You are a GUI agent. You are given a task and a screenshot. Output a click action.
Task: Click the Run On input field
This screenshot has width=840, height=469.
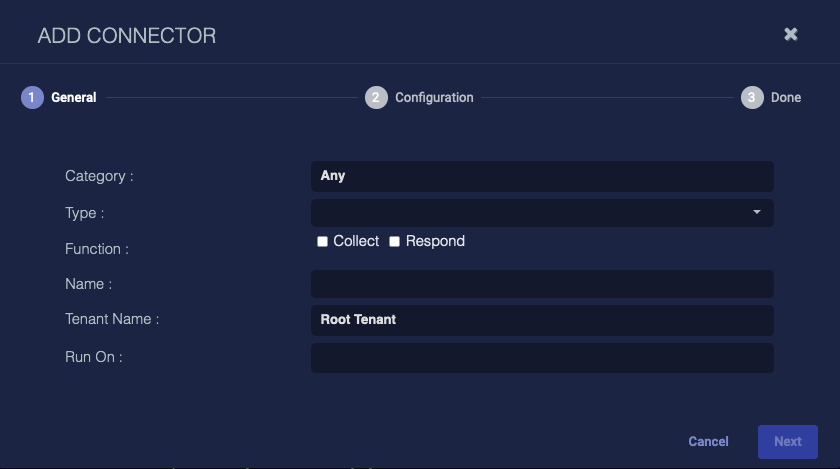click(x=542, y=358)
